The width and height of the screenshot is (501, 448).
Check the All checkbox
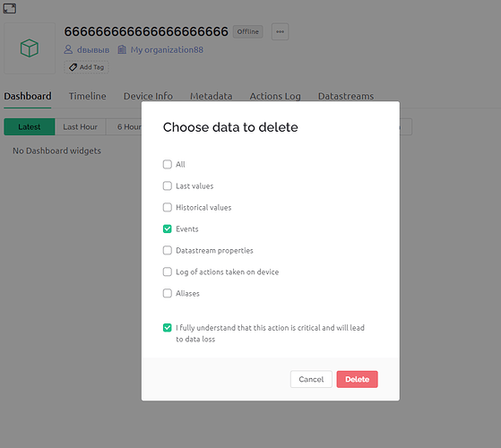[x=167, y=164]
